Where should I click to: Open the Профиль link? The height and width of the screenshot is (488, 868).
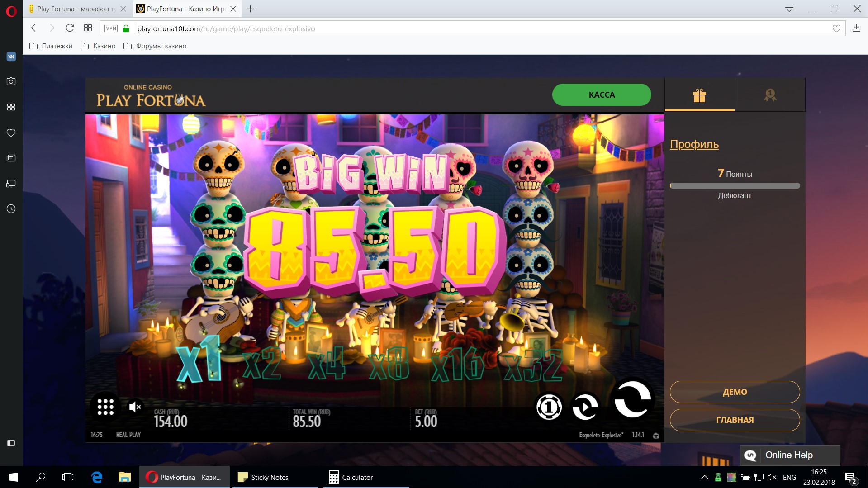point(694,144)
